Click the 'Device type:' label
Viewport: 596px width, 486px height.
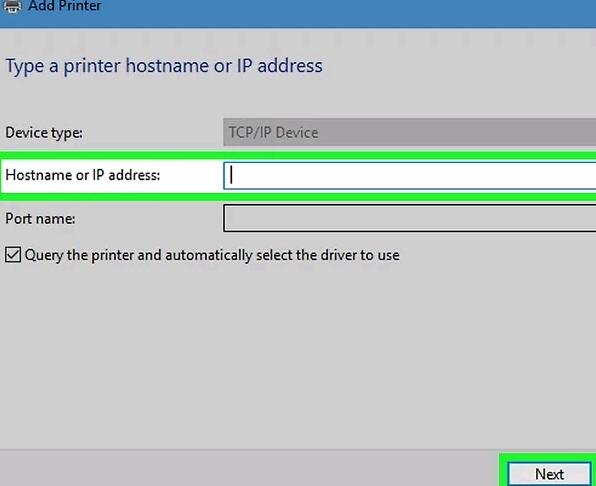point(44,133)
